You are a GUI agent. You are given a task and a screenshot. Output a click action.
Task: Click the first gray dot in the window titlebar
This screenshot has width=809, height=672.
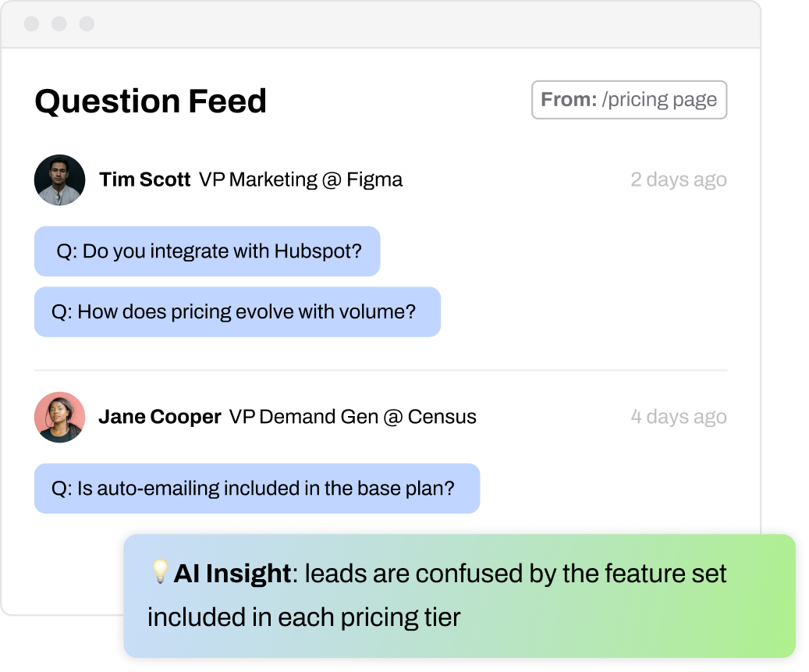30,23
